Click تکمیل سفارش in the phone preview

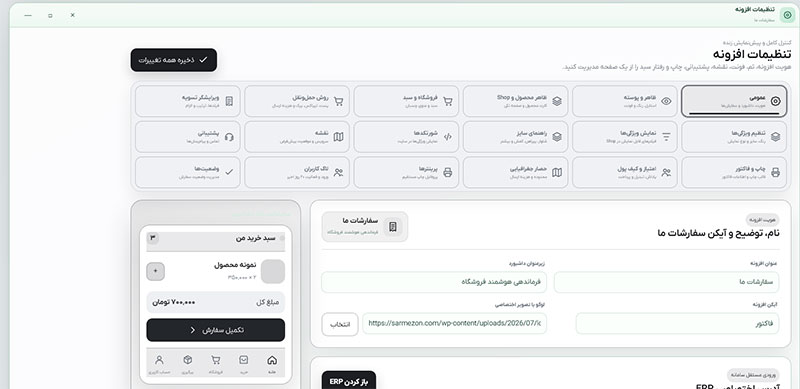coord(215,330)
